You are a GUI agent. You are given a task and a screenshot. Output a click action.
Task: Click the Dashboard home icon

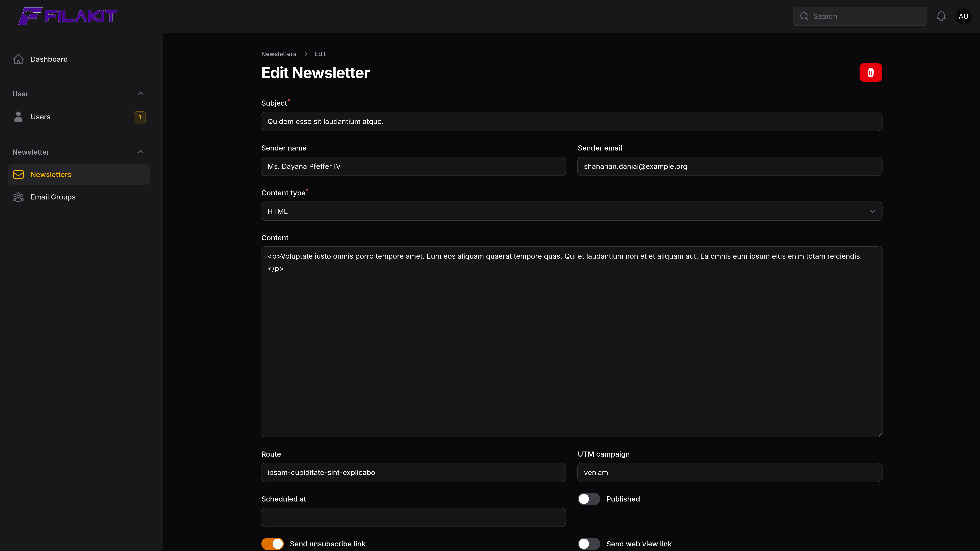[18, 59]
